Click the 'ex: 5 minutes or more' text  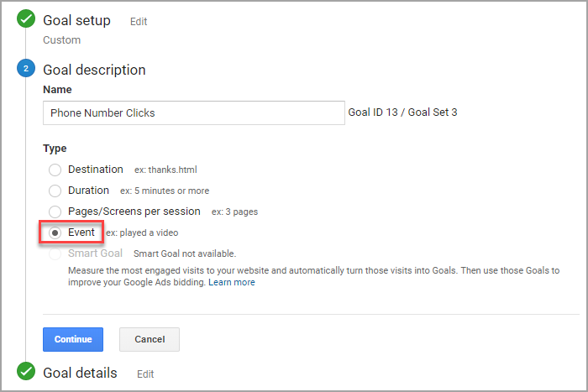(165, 191)
